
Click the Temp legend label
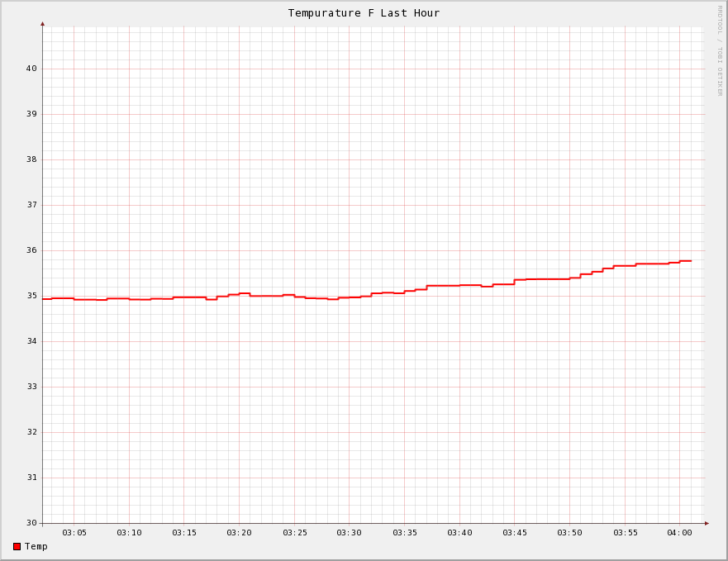pyautogui.click(x=36, y=546)
